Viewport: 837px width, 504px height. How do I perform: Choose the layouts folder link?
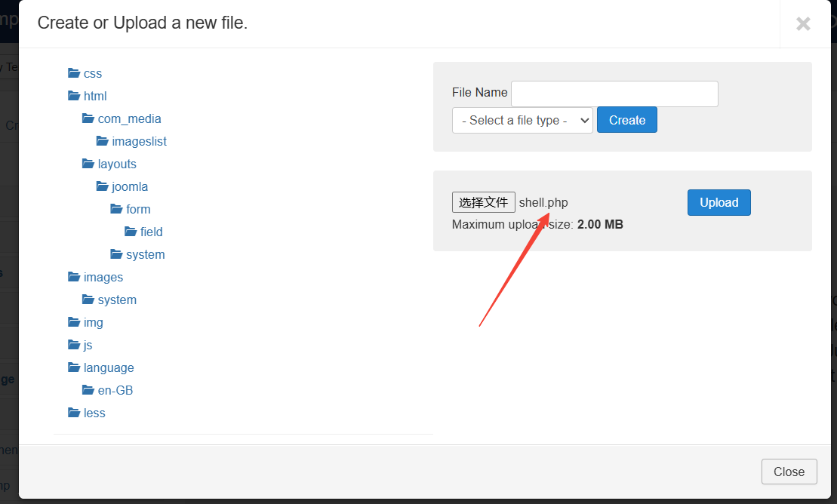[x=117, y=164]
